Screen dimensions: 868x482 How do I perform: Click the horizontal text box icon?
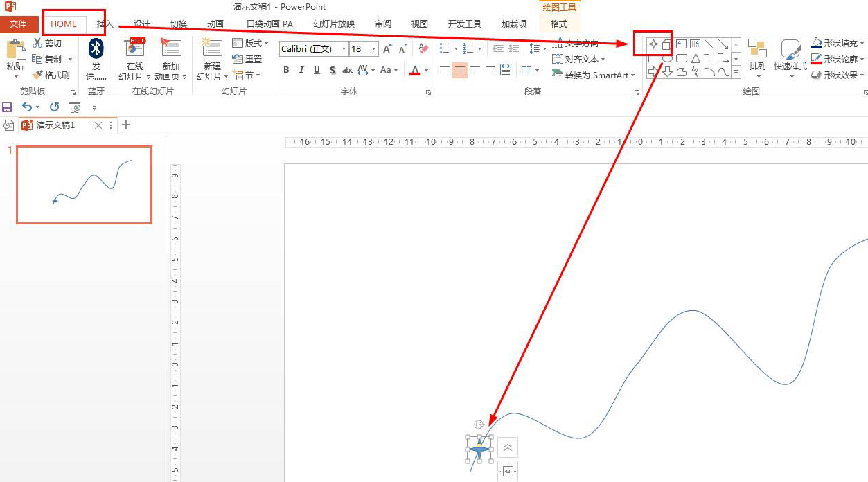point(682,44)
